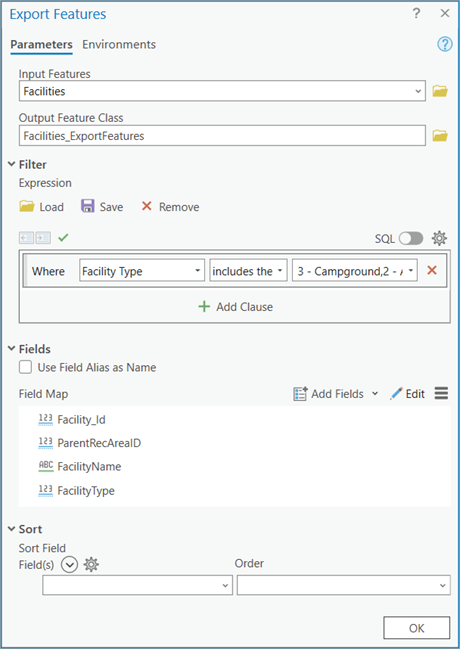This screenshot has height=649, width=460.
Task: Select FacilityName field row
Action: coord(234,466)
